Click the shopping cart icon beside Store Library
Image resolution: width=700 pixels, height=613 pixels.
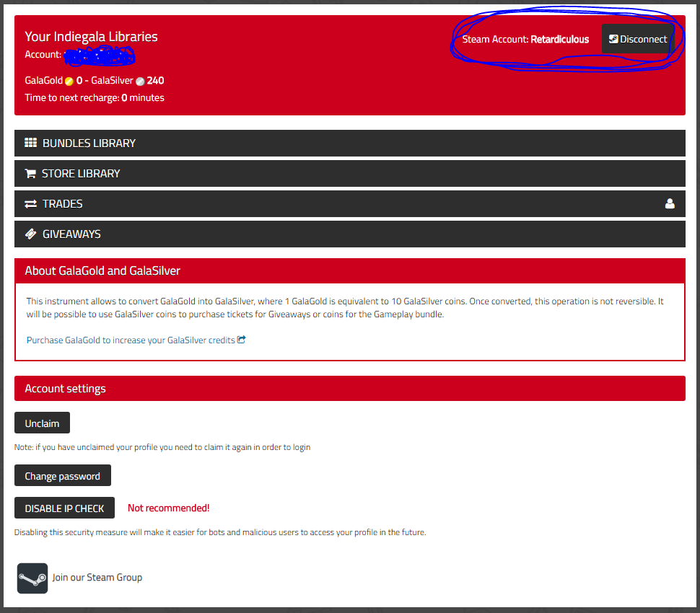point(30,173)
